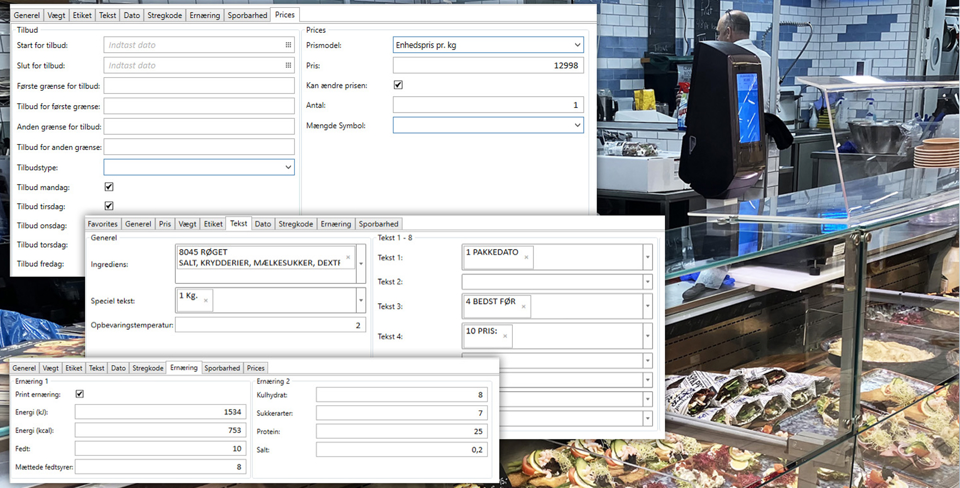Open the Tilbudstype dropdown
Image resolution: width=960 pixels, height=488 pixels.
[288, 167]
